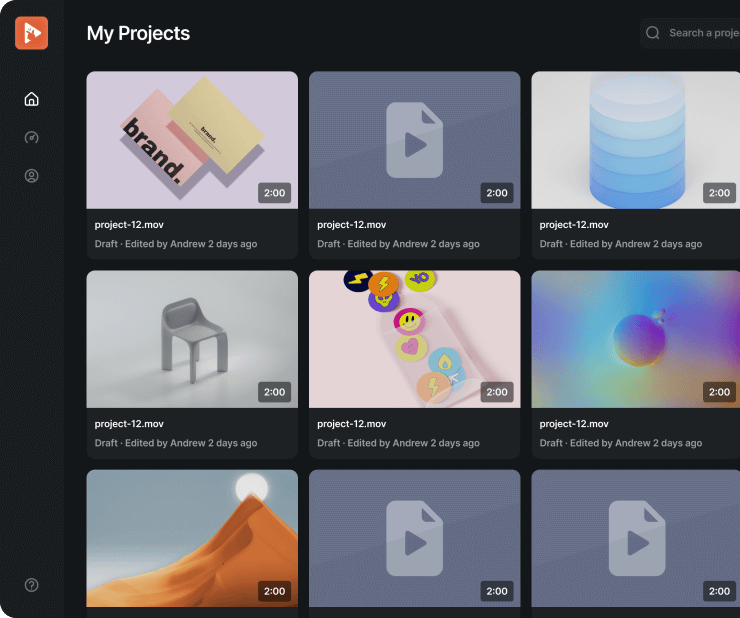This screenshot has width=740, height=618.
Task: Focus the search projects field
Action: (x=702, y=33)
